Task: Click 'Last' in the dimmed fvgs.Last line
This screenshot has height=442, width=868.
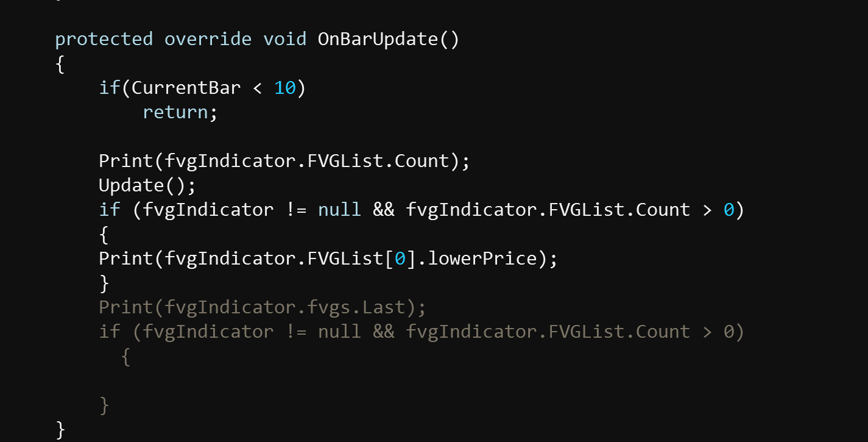Action: click(x=383, y=307)
